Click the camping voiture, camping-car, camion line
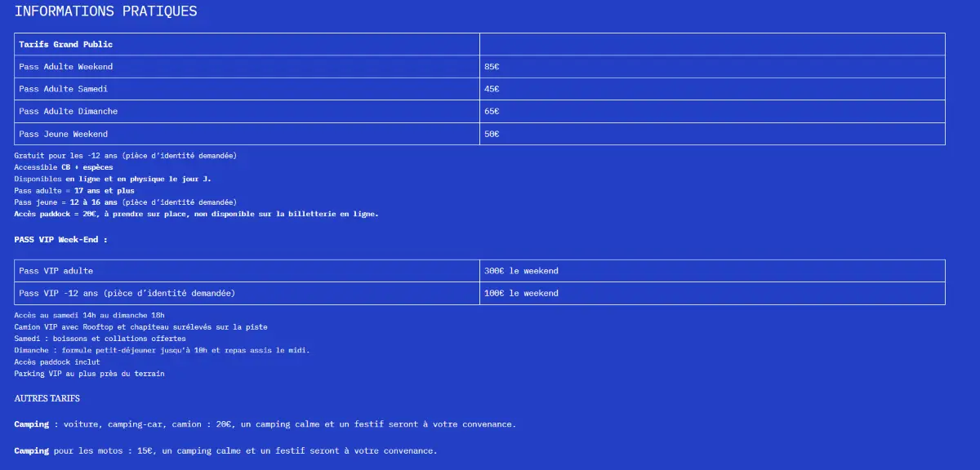Image resolution: width=980 pixels, height=470 pixels. pyautogui.click(x=265, y=424)
